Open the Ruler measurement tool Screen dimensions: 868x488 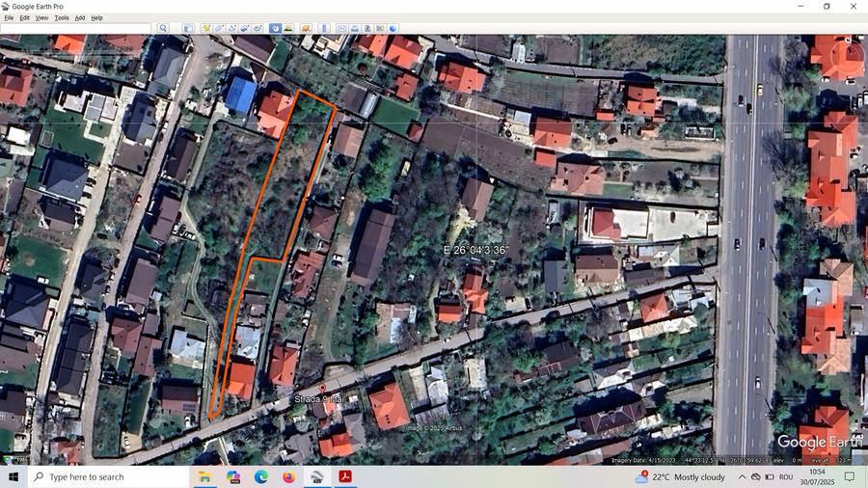point(324,28)
